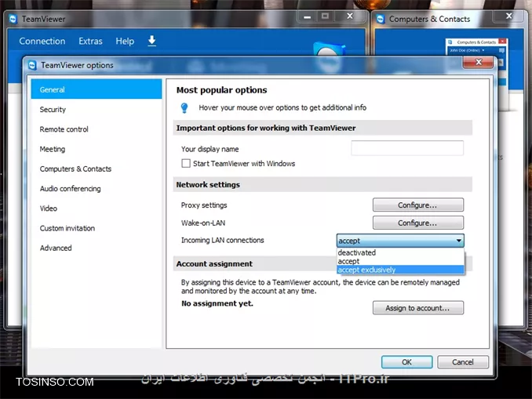The height and width of the screenshot is (399, 532).
Task: Switch to the Security options category
Action: pos(97,110)
